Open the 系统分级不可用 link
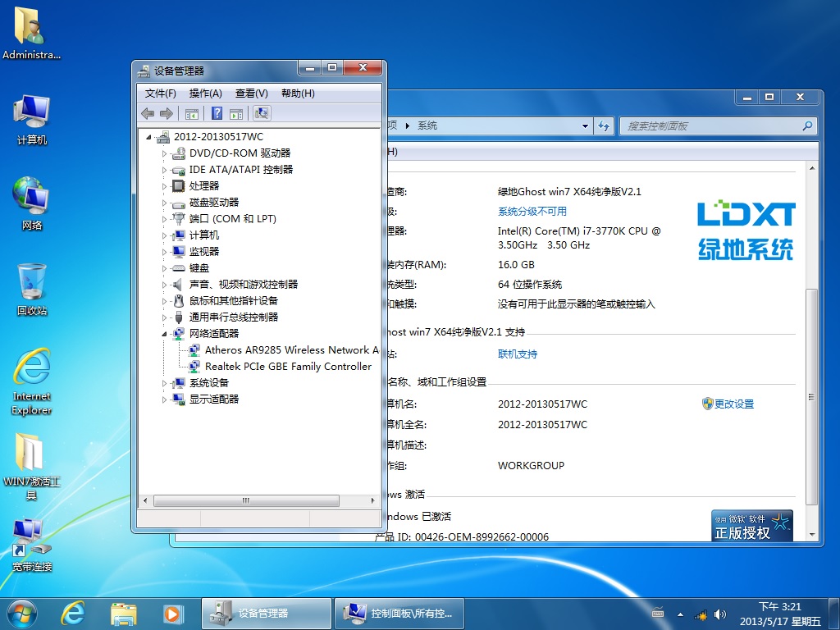 click(x=532, y=211)
